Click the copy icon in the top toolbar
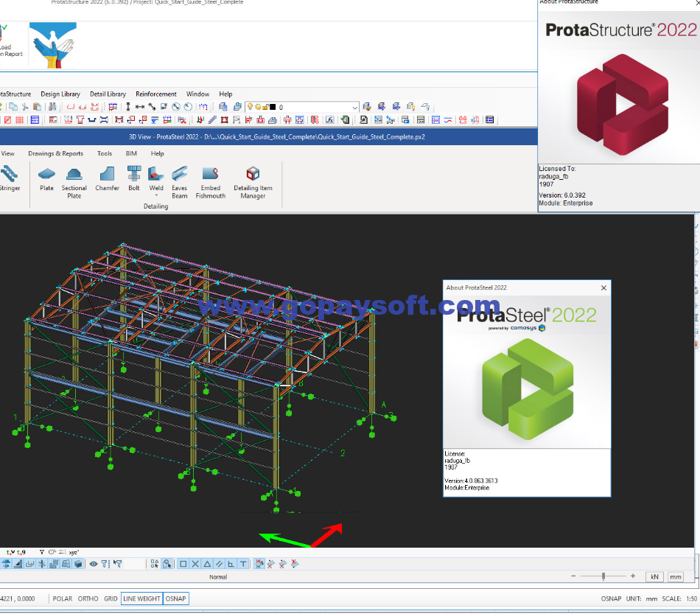The height and width of the screenshot is (614, 700). pos(13,107)
